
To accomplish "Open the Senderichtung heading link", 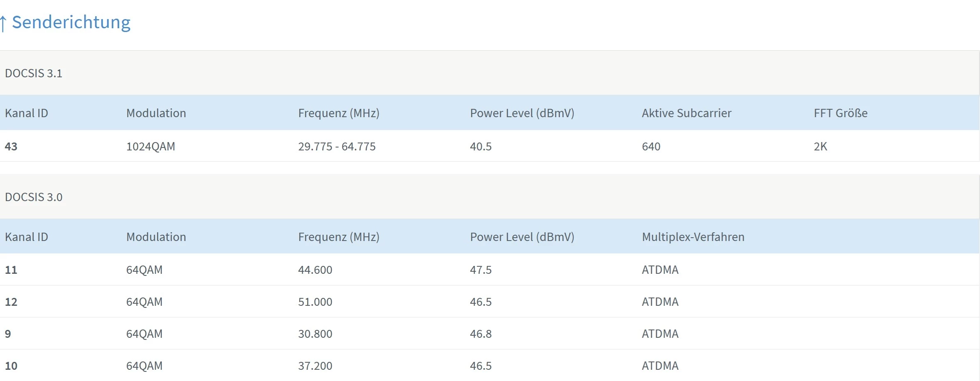I will coord(71,22).
